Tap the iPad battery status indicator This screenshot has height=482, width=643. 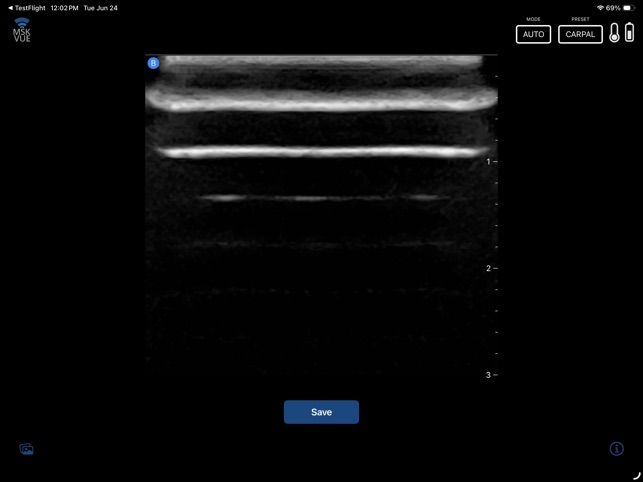629,8
